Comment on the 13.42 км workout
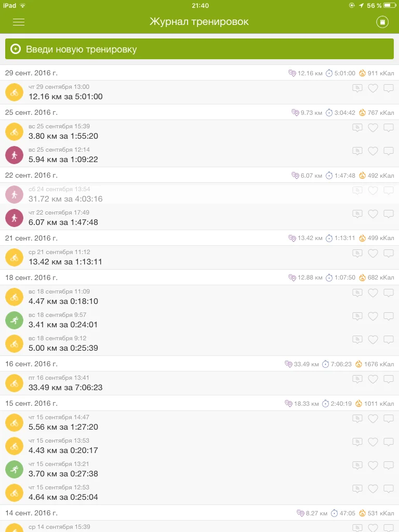Viewport: 399px width, 532px height. click(389, 254)
